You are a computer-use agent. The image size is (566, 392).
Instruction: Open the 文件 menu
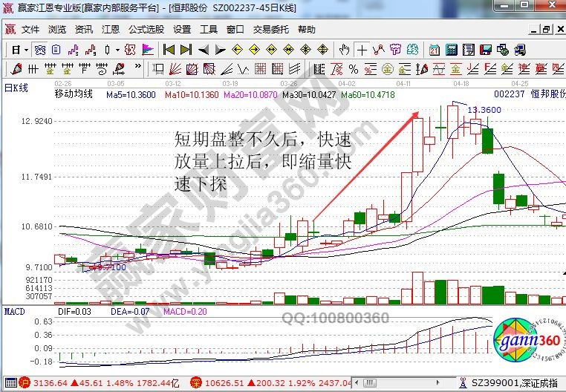point(30,30)
